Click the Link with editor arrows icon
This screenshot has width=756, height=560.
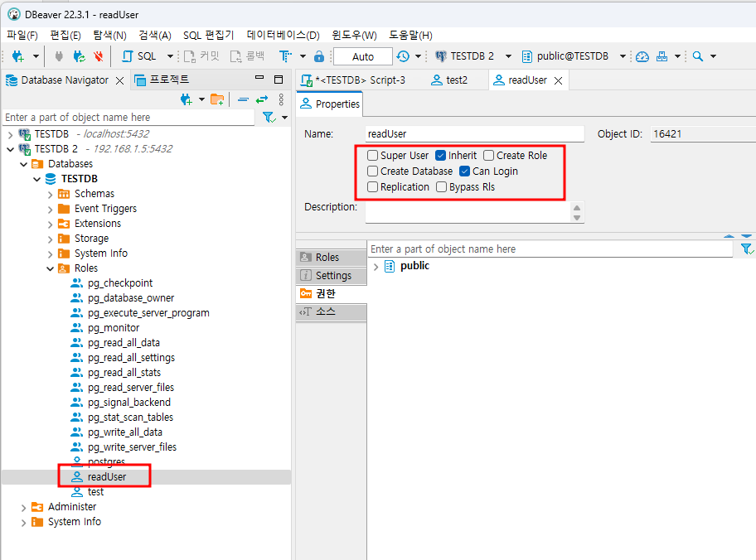pos(262,99)
